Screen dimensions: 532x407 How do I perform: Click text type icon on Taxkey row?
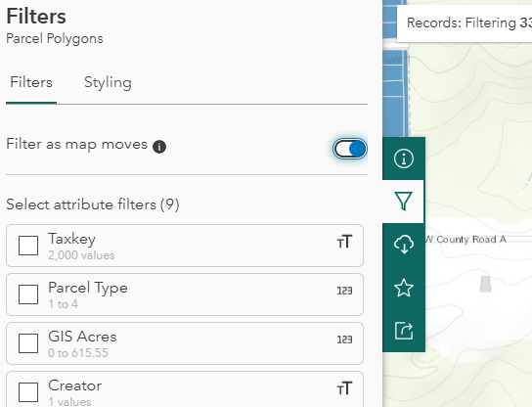point(344,242)
